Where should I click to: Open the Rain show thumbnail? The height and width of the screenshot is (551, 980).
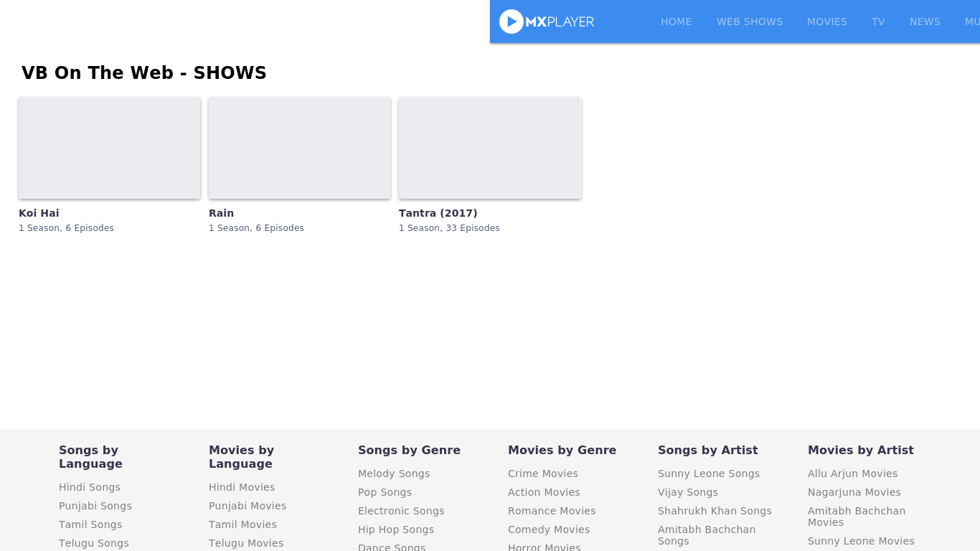point(299,148)
